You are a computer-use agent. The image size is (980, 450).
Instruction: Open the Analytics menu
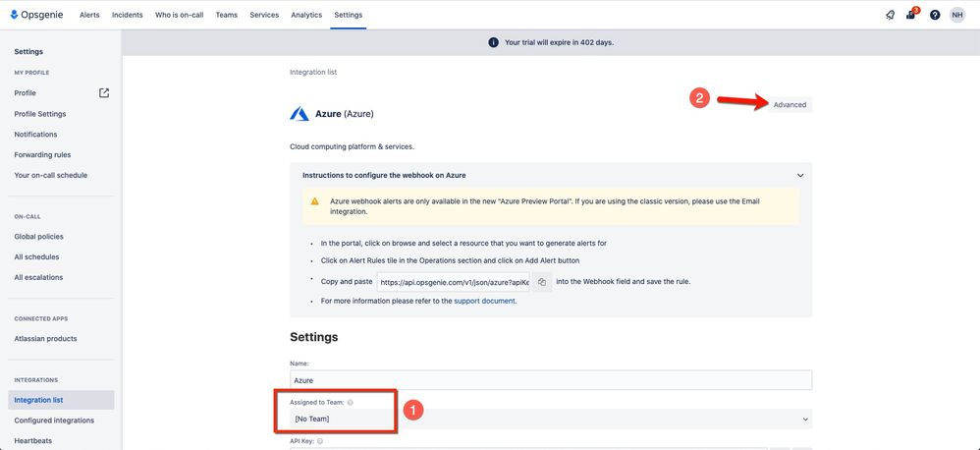pos(306,15)
